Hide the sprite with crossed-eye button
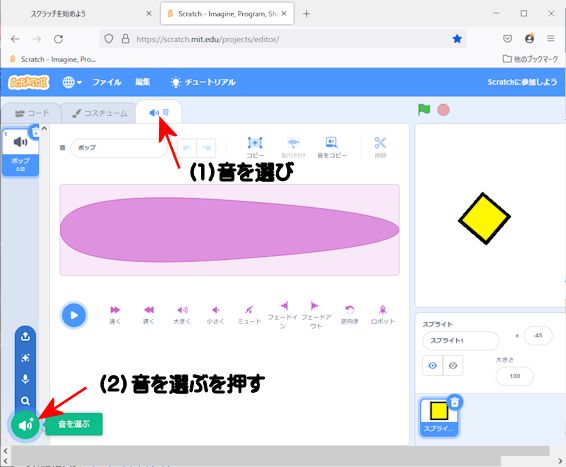The image size is (566, 467). pos(453,366)
